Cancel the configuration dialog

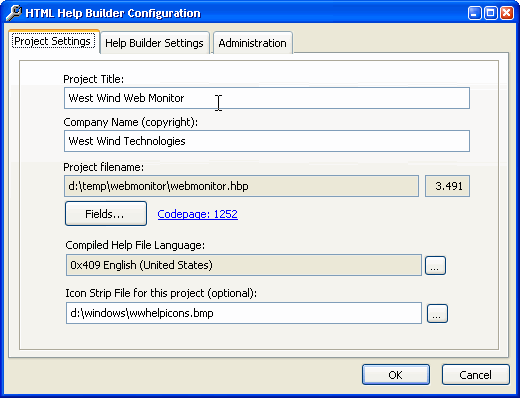click(476, 375)
